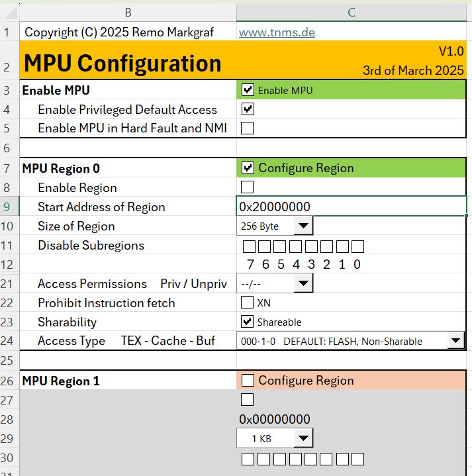472x476 pixels.
Task: Check Configure Region for MPU Region 1
Action: point(248,381)
